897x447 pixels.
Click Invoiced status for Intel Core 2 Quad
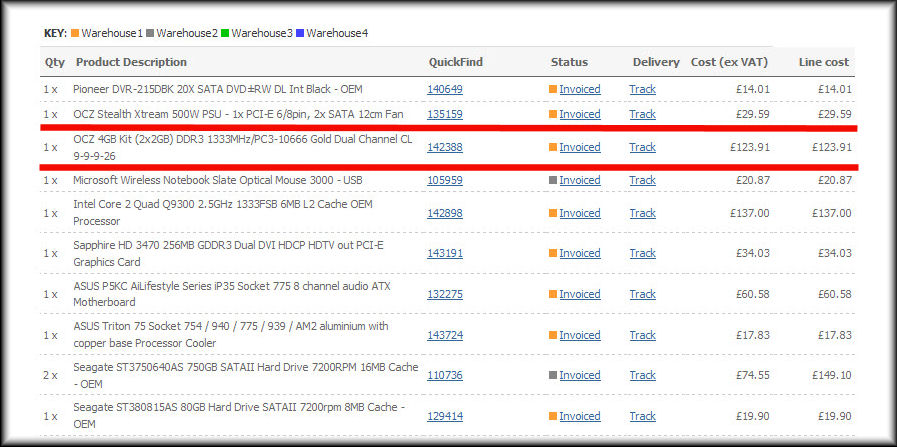point(580,213)
